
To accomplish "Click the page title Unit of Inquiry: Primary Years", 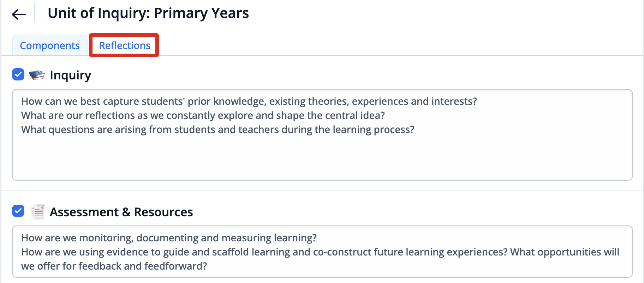I will (148, 13).
